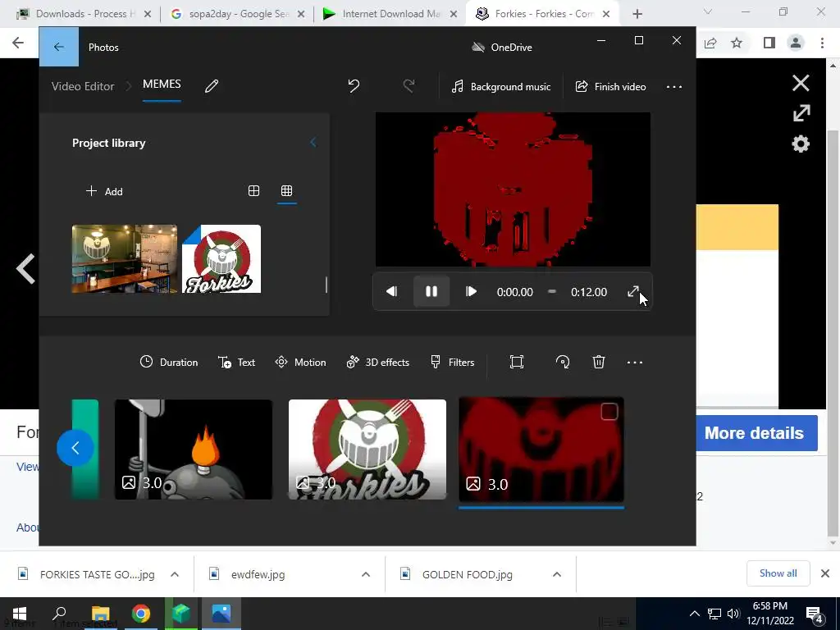Expand the image viewer in Chrome
840x630 pixels.
(x=801, y=113)
